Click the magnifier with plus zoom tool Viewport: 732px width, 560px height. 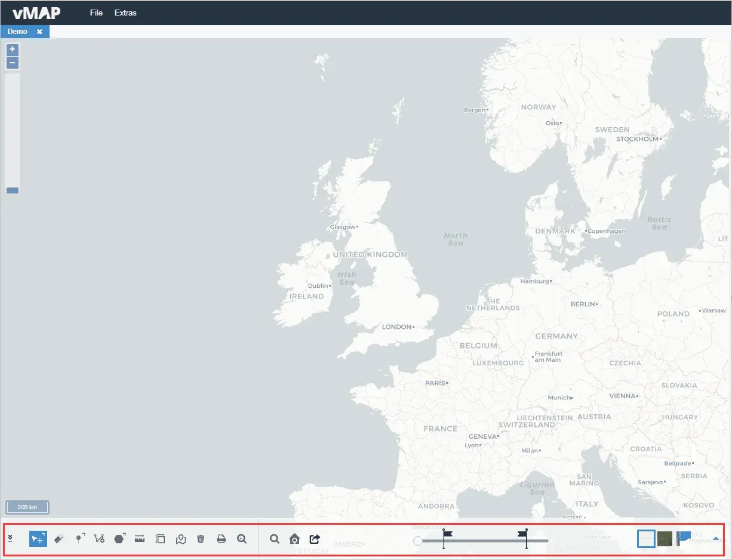click(242, 539)
